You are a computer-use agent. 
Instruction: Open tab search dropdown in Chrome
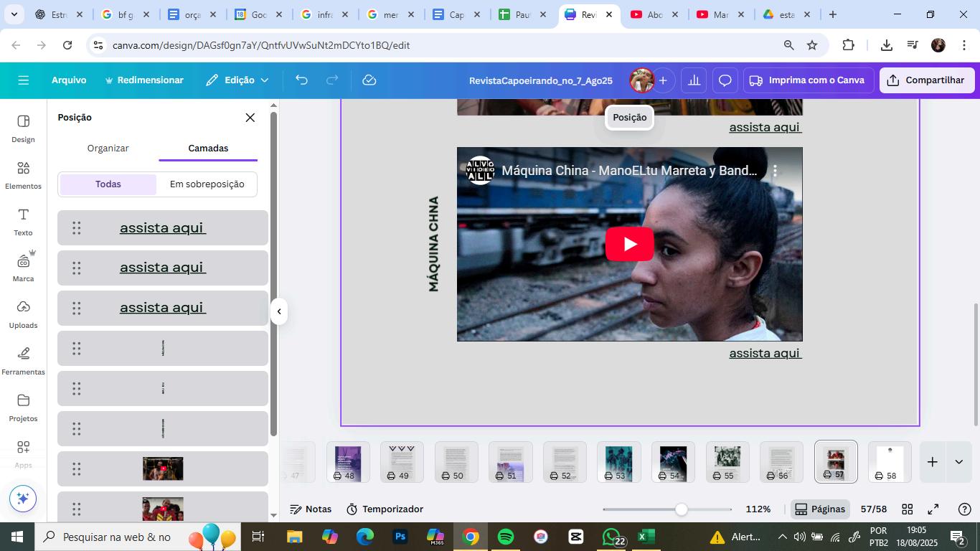click(x=14, y=14)
